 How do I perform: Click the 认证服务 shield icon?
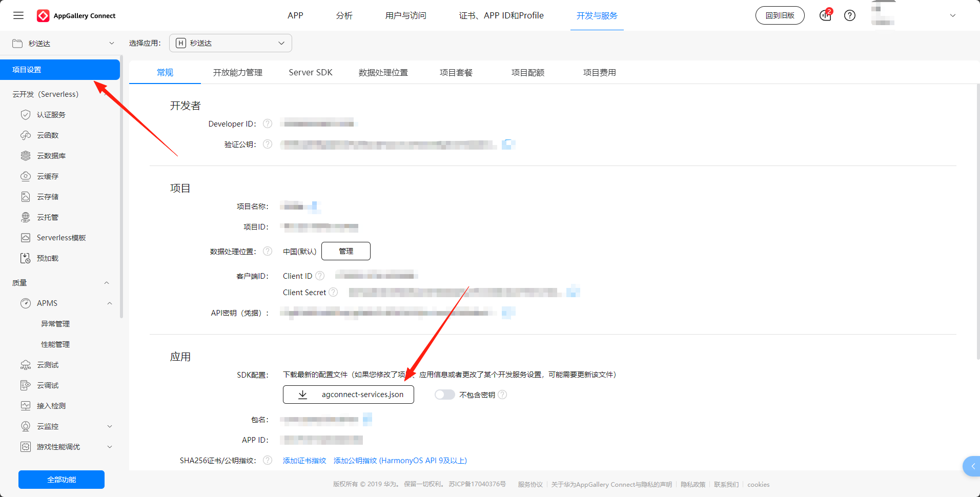pos(26,115)
